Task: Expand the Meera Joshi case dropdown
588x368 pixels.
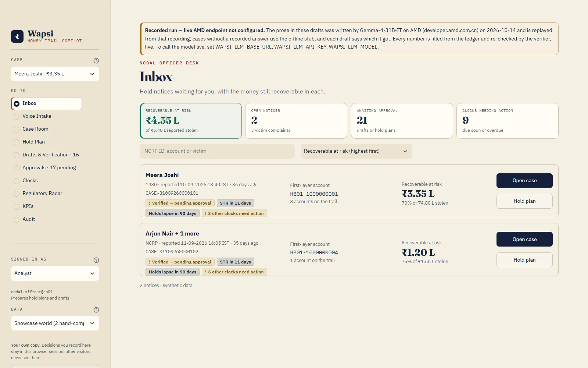Action: [55, 74]
